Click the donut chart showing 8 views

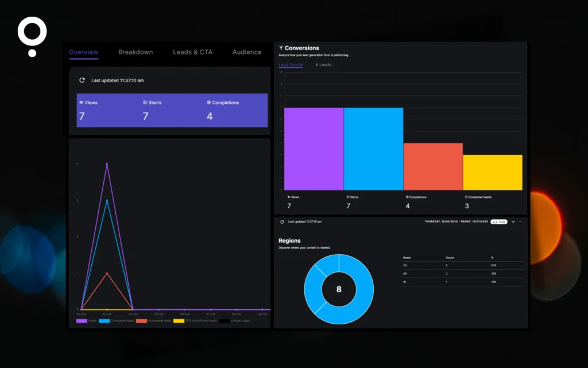tap(339, 287)
